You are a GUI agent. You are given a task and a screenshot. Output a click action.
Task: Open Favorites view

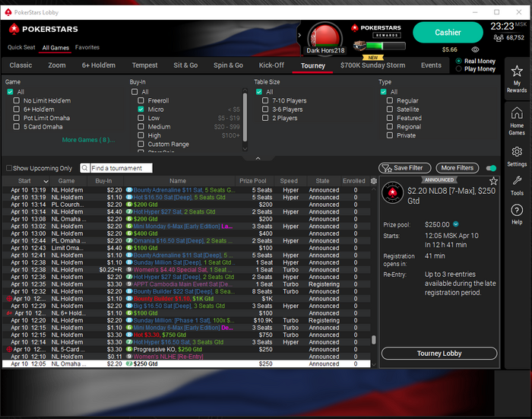(87, 47)
